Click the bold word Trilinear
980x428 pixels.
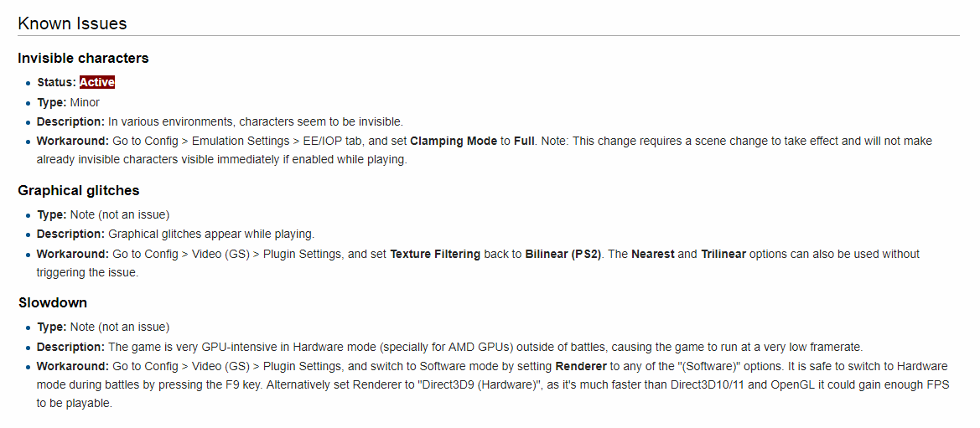723,255
